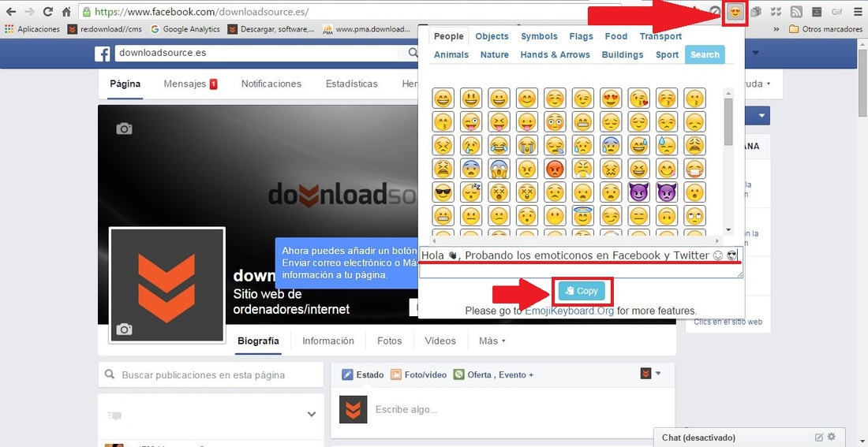Open Aplicaciones bookmark shortcut
Viewport: 868px width, 447px height.
point(32,28)
